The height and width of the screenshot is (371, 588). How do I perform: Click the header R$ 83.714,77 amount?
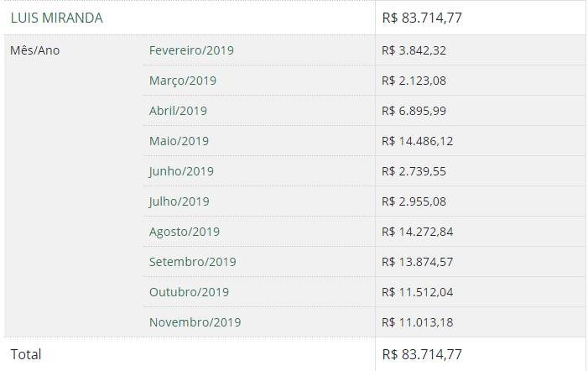coord(422,18)
